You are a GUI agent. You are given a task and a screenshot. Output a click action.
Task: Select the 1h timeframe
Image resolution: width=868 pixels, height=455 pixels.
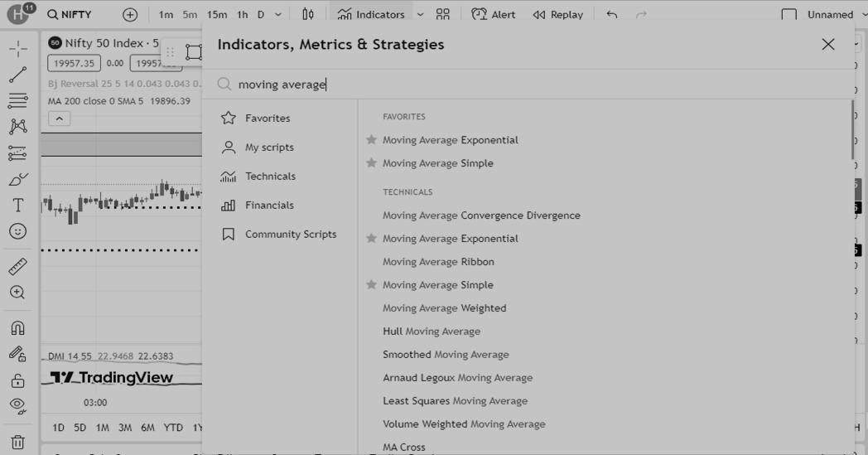[243, 15]
